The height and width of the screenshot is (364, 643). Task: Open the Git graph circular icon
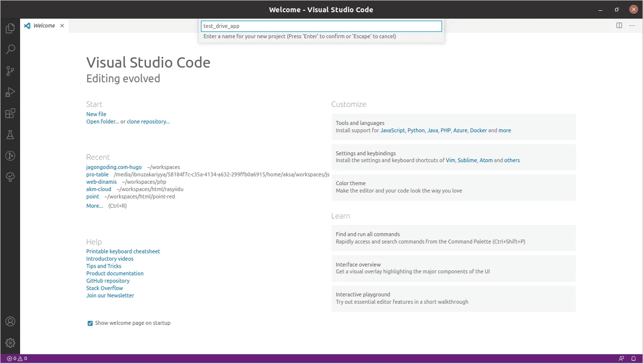tap(10, 156)
